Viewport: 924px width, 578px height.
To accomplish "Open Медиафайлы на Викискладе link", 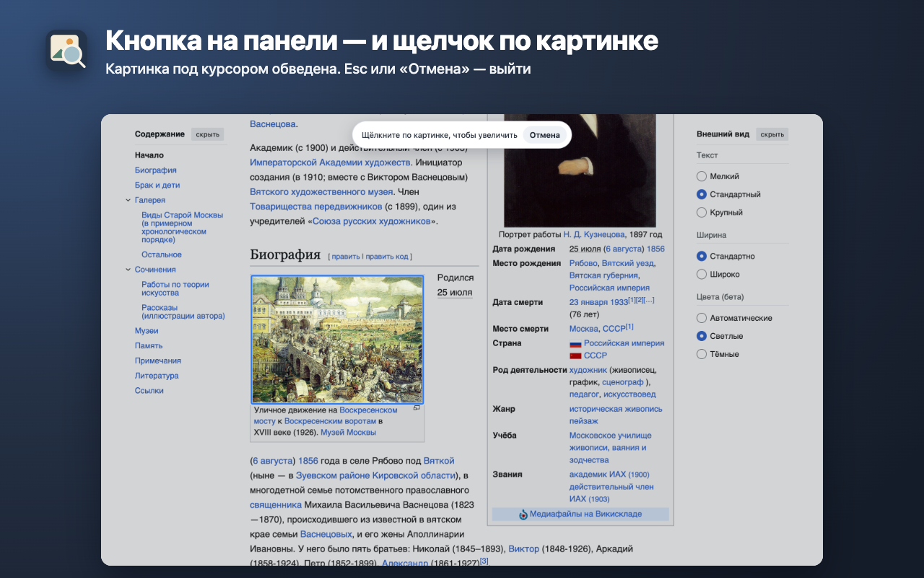I will (x=585, y=514).
